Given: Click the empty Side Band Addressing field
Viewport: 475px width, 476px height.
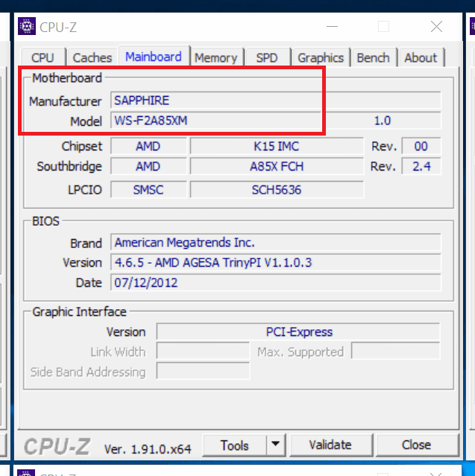Looking at the screenshot, I should [203, 372].
